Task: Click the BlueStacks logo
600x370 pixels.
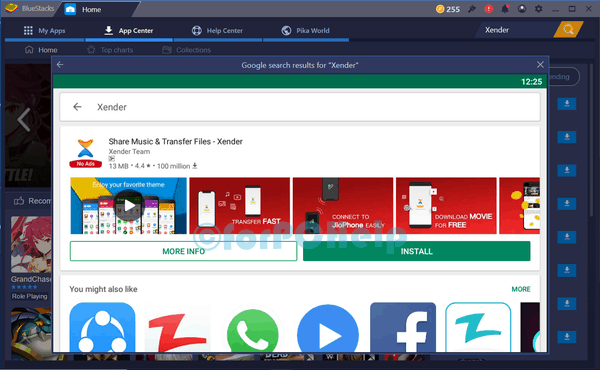Action: (x=11, y=8)
